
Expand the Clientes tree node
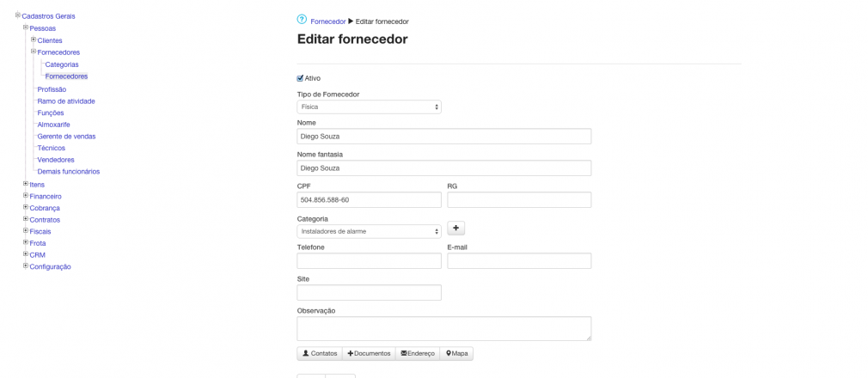(34, 40)
